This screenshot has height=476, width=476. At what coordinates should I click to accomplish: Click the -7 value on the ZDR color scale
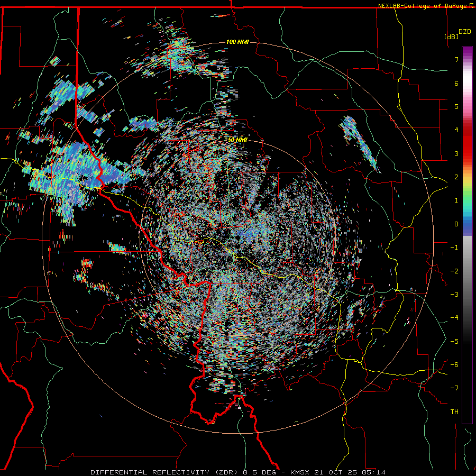(x=454, y=388)
